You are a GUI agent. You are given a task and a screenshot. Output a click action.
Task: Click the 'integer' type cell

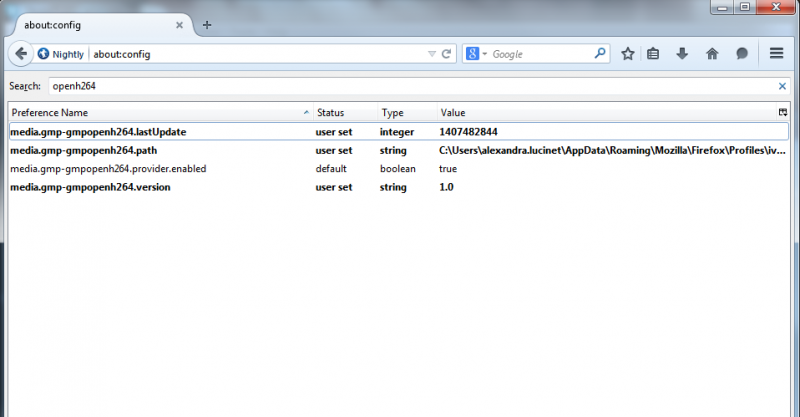pos(397,132)
